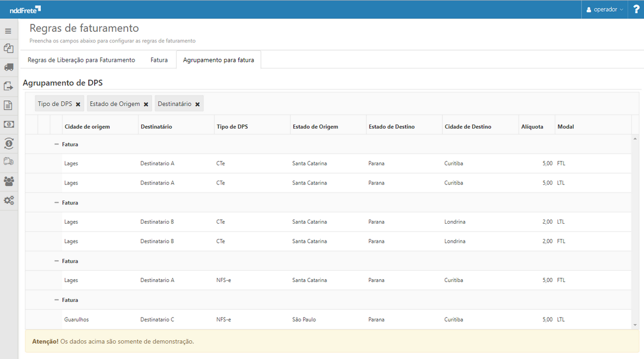
Task: Click the help question mark icon
Action: [x=636, y=10]
